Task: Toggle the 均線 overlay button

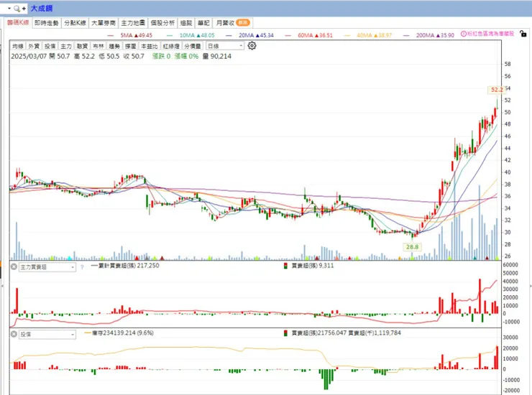Action: (18, 46)
